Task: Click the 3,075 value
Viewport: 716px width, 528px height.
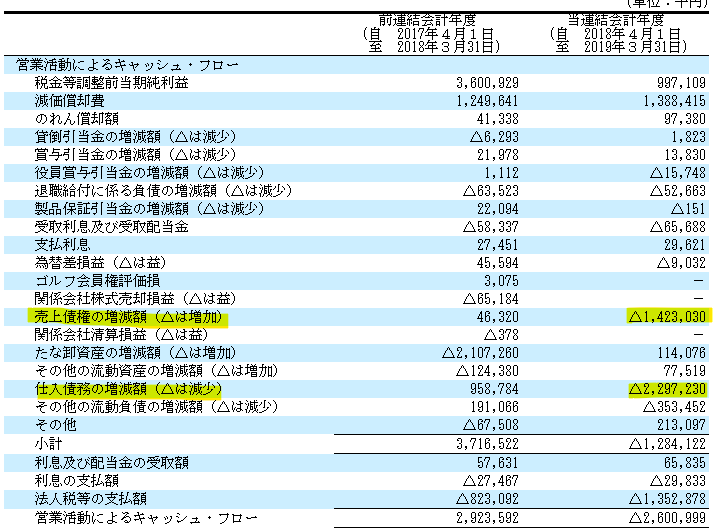Action: (501, 280)
